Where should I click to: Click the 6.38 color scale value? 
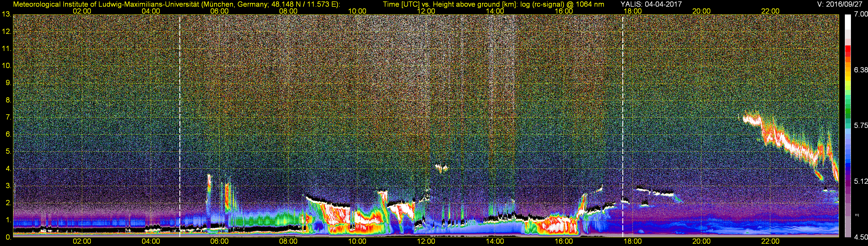(860, 70)
